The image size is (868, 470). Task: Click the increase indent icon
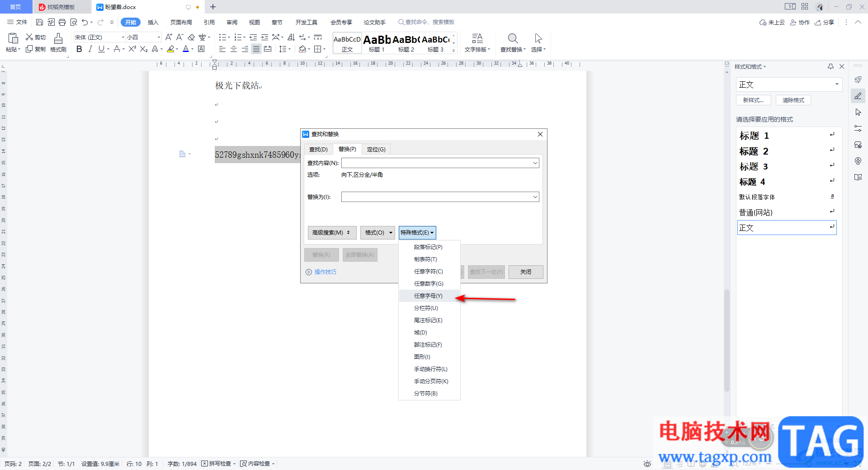(264, 37)
